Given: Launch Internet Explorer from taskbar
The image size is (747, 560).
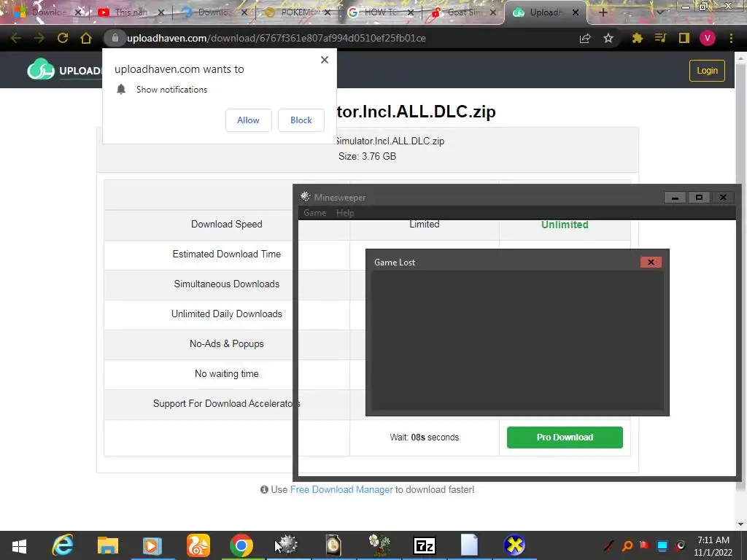Looking at the screenshot, I should point(63,545).
